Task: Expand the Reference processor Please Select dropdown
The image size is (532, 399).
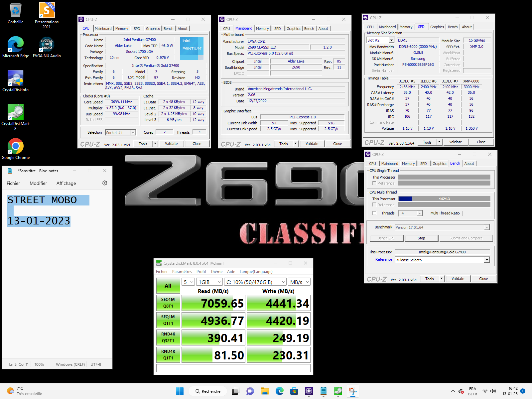Action: [487, 260]
